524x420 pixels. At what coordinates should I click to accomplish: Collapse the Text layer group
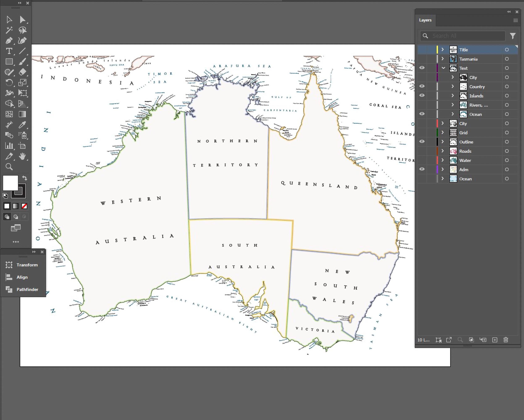[x=443, y=68]
